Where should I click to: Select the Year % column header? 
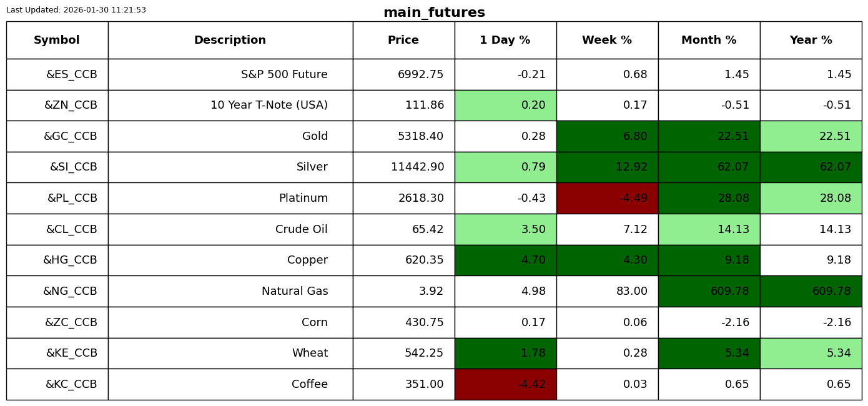811,41
